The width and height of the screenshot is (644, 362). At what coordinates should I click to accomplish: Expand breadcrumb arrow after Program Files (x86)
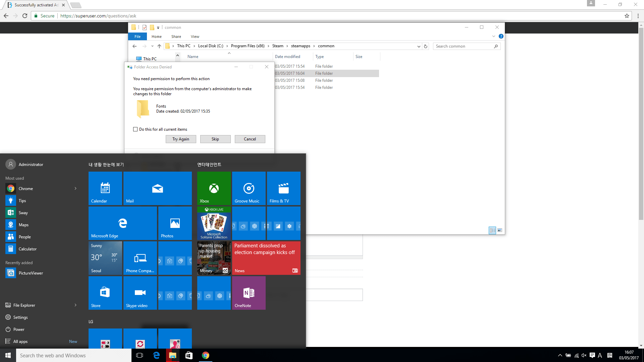[x=268, y=46]
